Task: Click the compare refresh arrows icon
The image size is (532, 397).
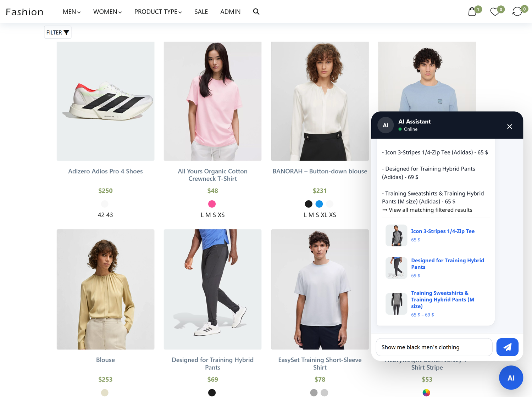Action: pyautogui.click(x=517, y=12)
